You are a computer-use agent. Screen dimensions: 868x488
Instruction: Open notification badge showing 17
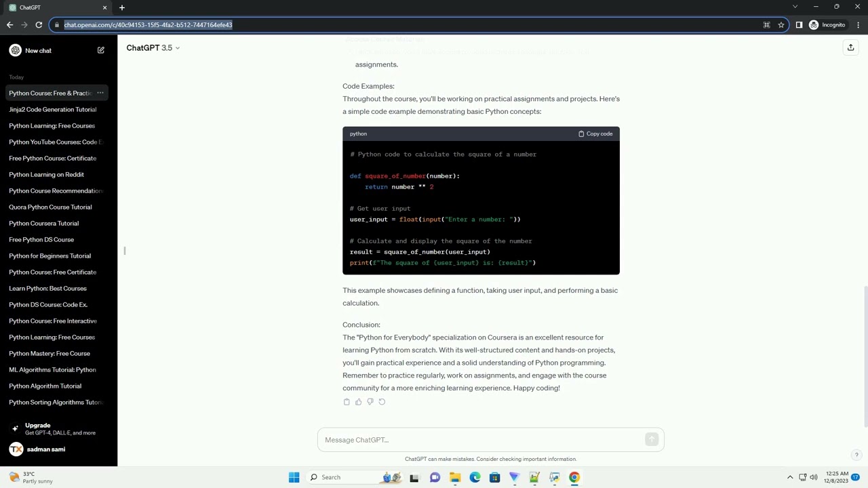pyautogui.click(x=856, y=477)
